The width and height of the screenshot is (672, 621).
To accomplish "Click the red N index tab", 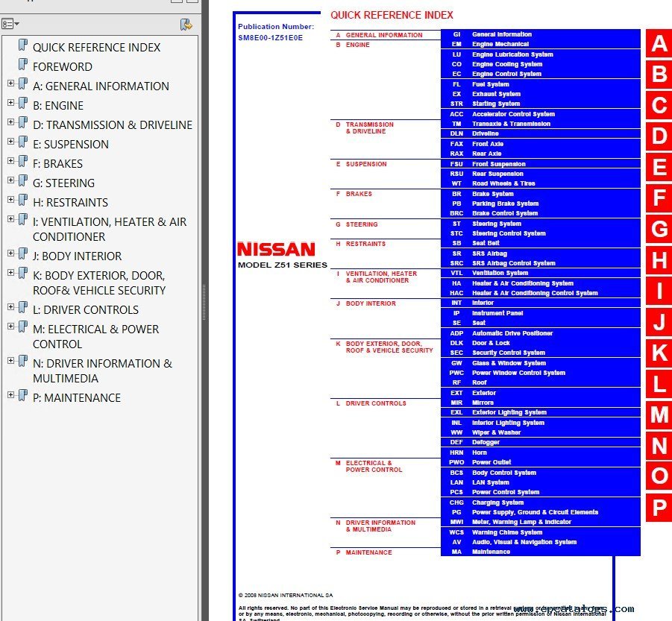I will click(659, 446).
